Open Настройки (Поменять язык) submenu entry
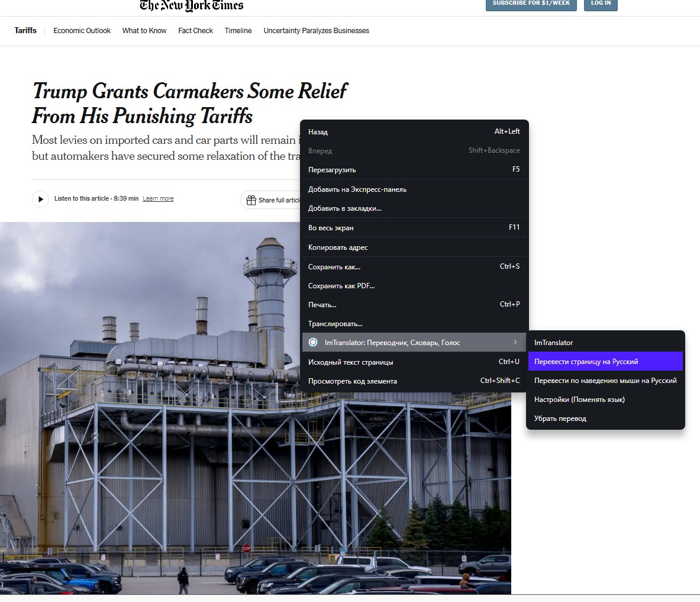This screenshot has height=602, width=700. click(x=605, y=399)
